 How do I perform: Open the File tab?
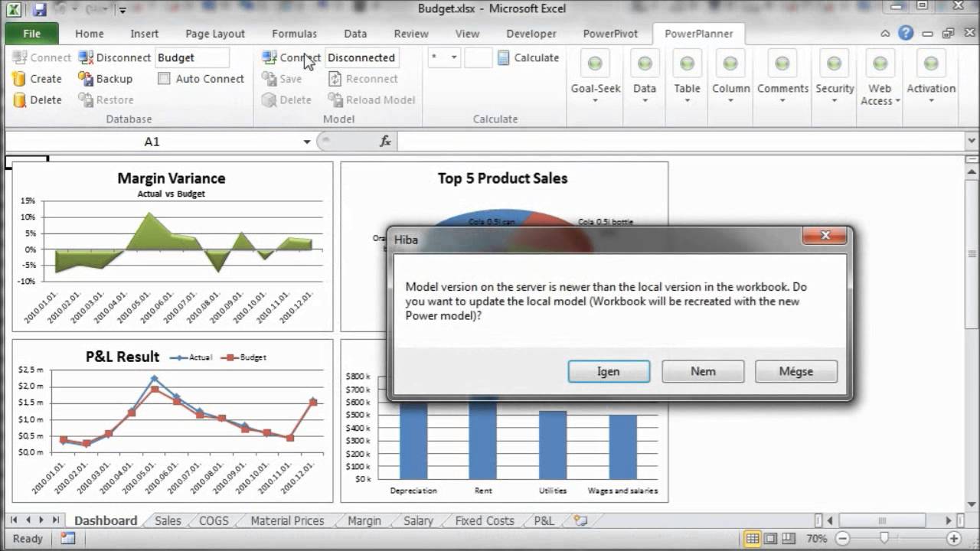tap(32, 34)
